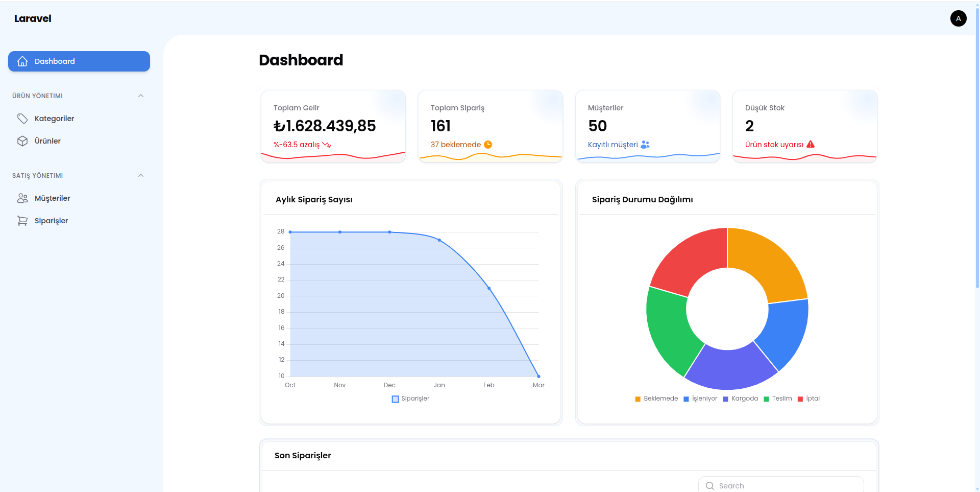Viewport: 980px width, 492px height.
Task: Open the user avatar menu labeled A
Action: coord(959,18)
